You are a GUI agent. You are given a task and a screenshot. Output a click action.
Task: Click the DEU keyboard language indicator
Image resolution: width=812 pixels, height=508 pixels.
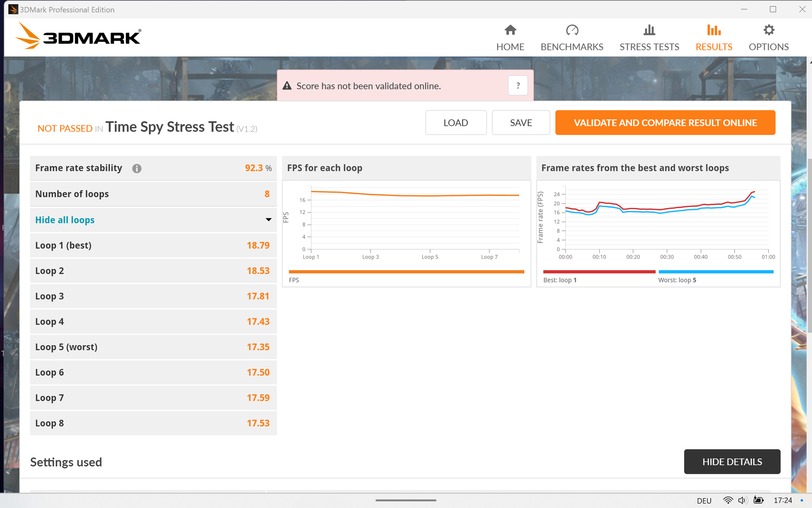(704, 501)
